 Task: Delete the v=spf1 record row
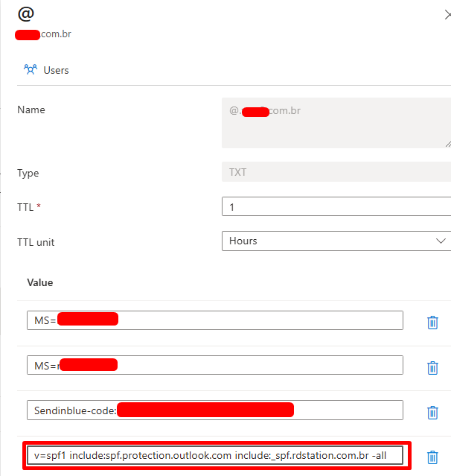pos(432,457)
